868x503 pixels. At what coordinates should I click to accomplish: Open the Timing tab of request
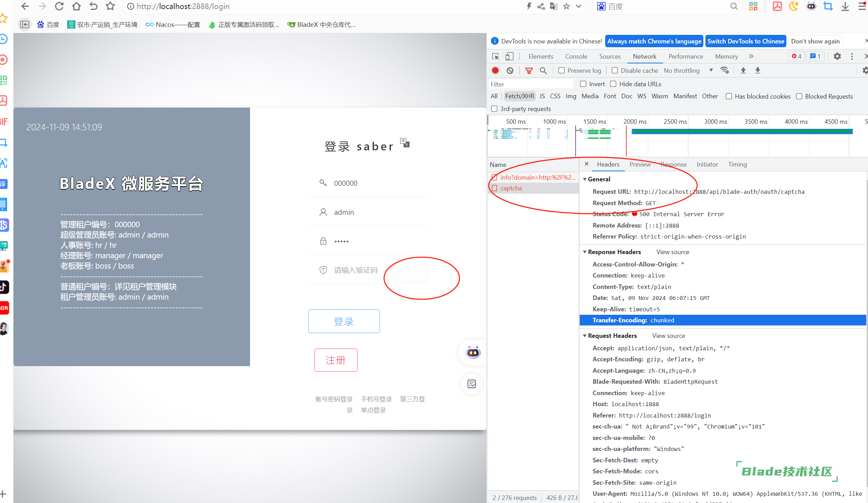737,164
